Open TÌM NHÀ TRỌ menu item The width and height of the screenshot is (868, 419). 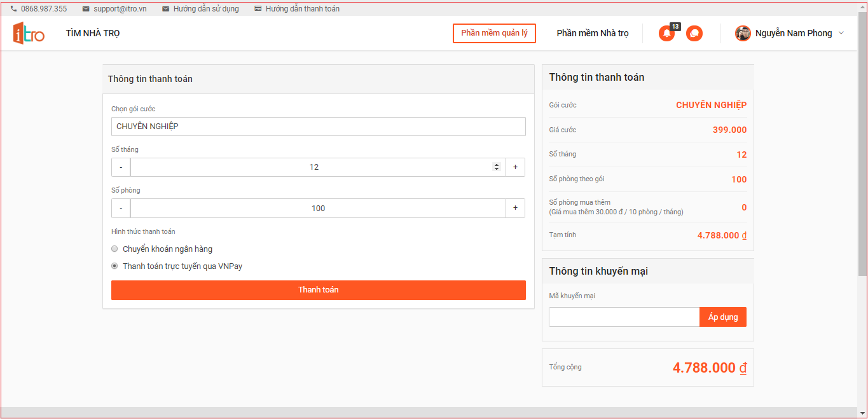(93, 33)
